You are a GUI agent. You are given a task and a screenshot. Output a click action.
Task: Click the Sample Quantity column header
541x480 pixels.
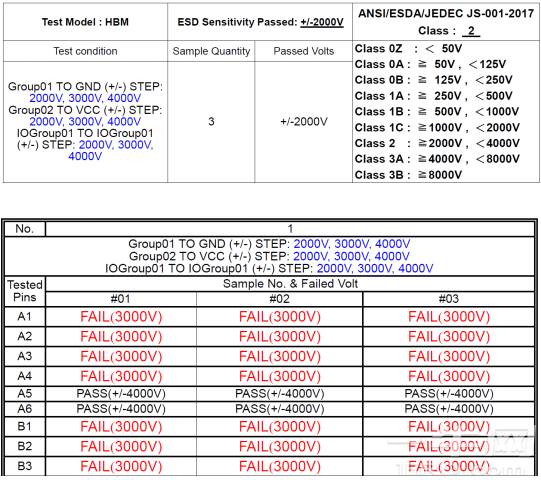pyautogui.click(x=211, y=51)
